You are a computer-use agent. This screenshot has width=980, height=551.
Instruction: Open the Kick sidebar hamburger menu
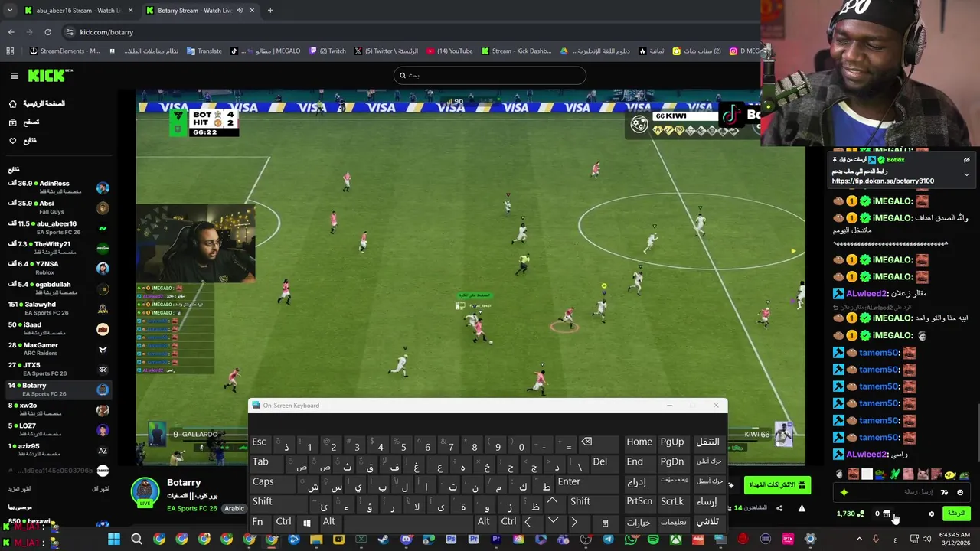[x=15, y=75]
